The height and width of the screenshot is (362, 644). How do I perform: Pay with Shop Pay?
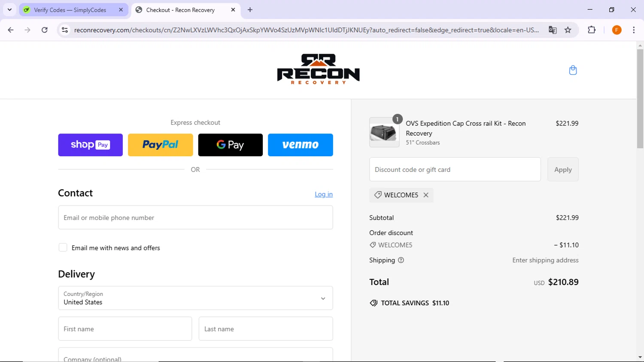point(91,145)
